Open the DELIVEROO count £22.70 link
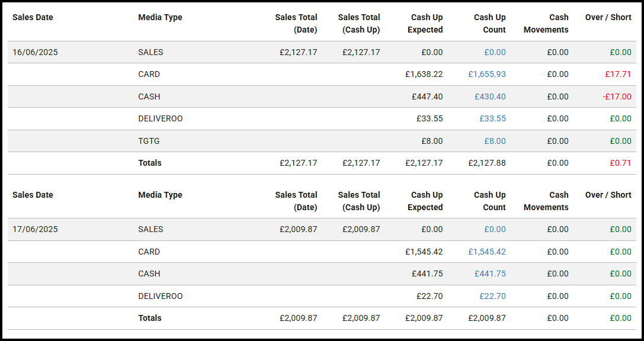Image resolution: width=644 pixels, height=341 pixels. click(x=493, y=296)
